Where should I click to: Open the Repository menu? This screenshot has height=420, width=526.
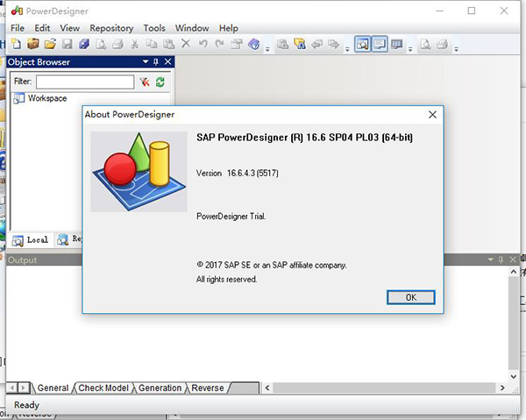111,28
